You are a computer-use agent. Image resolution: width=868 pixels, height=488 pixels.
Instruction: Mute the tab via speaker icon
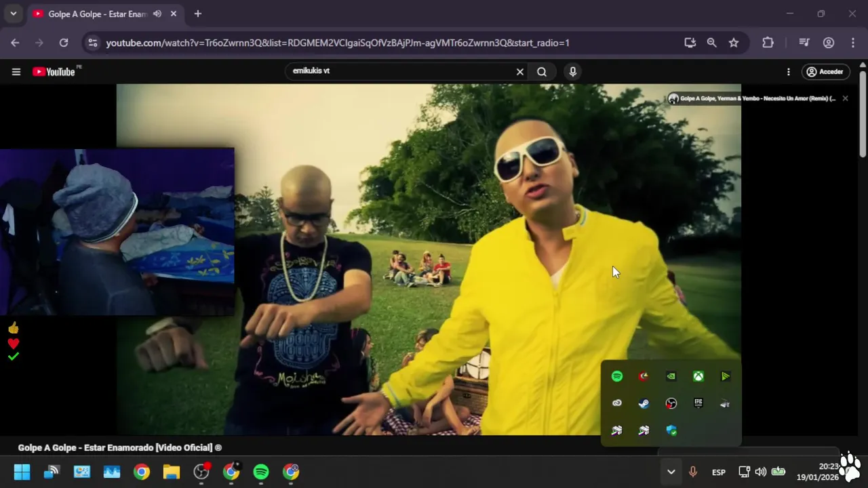(157, 14)
